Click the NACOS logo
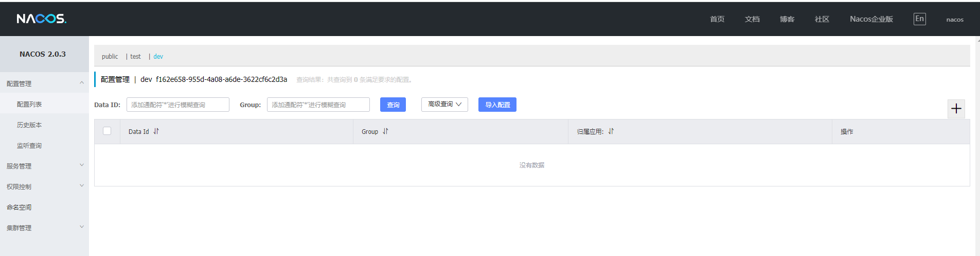The height and width of the screenshot is (256, 980). point(41,19)
